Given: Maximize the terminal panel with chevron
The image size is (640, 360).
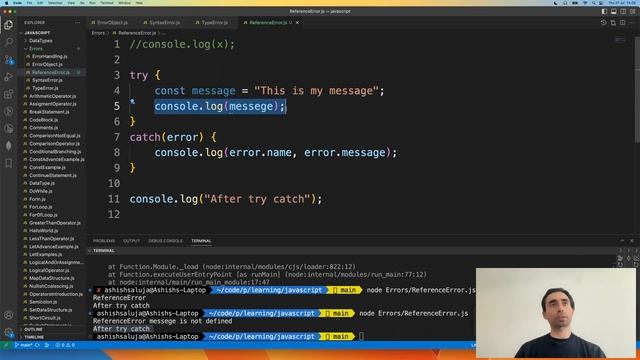Looking at the screenshot, I should click(622, 241).
